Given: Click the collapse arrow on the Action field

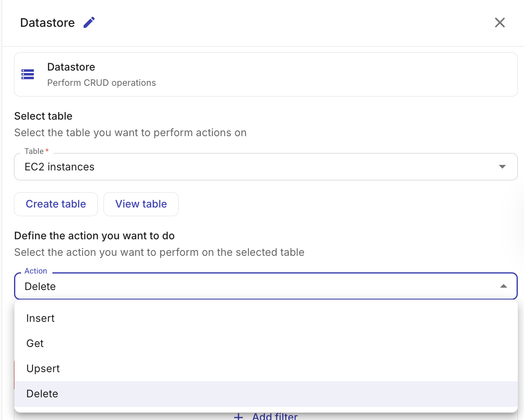Looking at the screenshot, I should point(503,286).
